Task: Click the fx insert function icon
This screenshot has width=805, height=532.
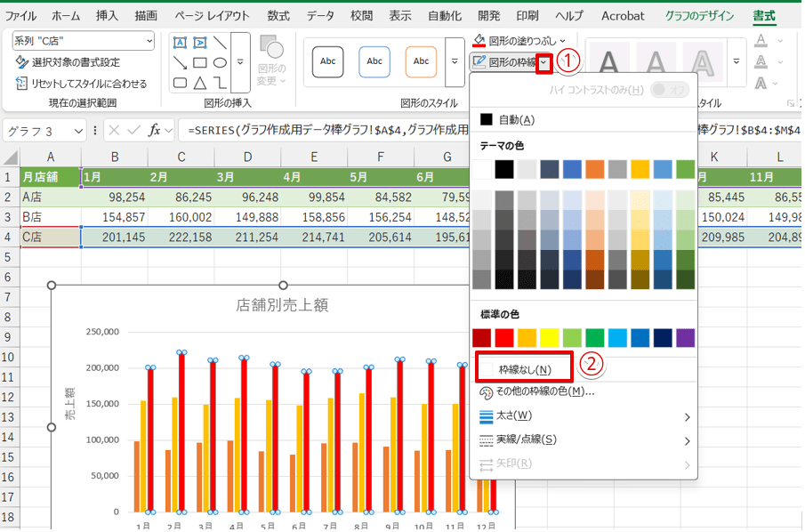Action: pos(155,130)
